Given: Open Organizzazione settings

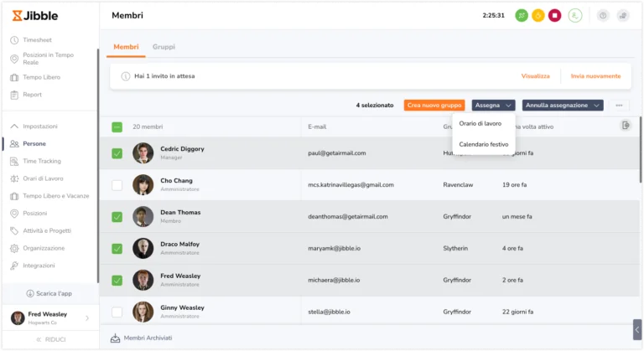Looking at the screenshot, I should (44, 248).
